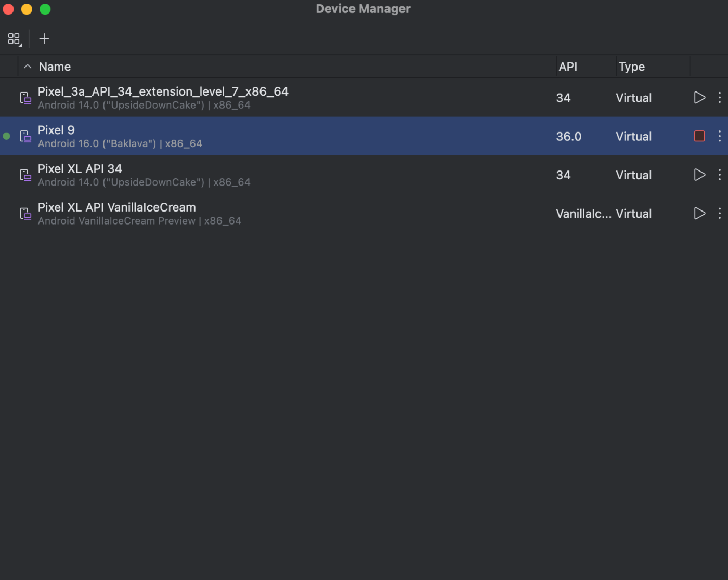728x580 pixels.
Task: Click Virtual type in Pixel XL VanillaIceCream row
Action: [633, 214]
